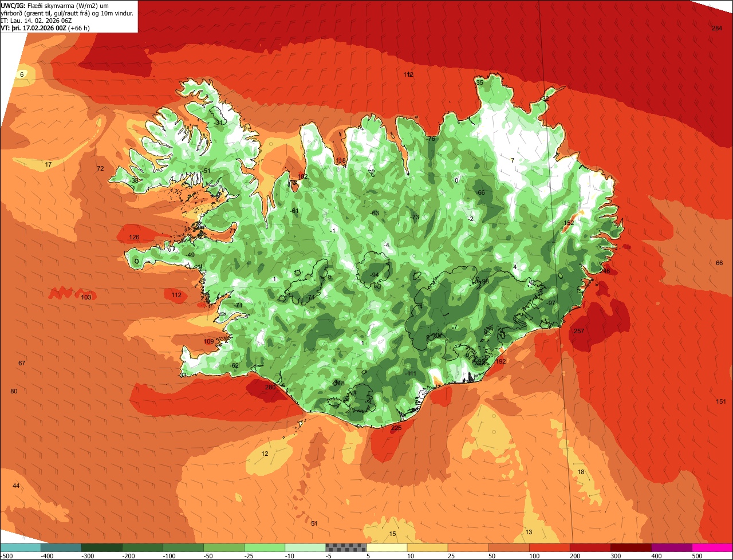
Task: Click the 17 value in the northwest ocean
Action: coord(49,164)
